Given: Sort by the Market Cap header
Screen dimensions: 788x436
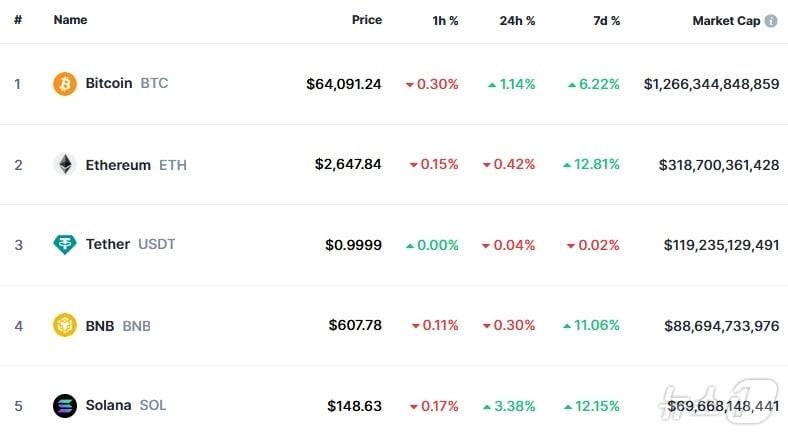Looking at the screenshot, I should point(726,21).
